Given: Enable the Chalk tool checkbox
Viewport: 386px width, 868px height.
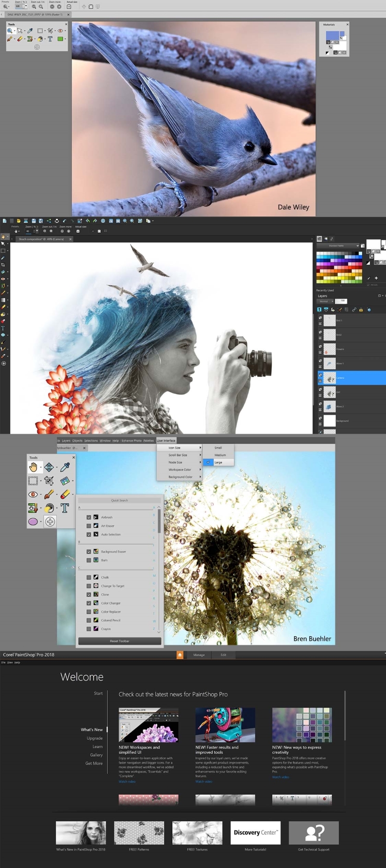Looking at the screenshot, I should click(89, 577).
